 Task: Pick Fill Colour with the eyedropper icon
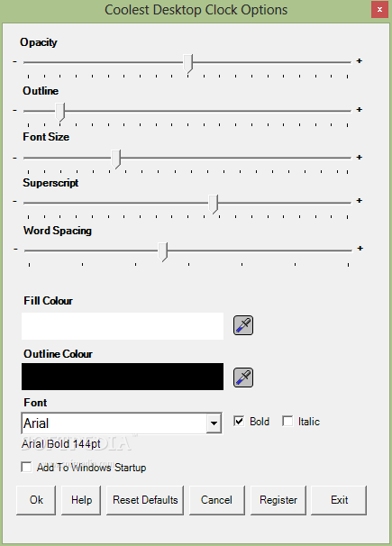(243, 325)
